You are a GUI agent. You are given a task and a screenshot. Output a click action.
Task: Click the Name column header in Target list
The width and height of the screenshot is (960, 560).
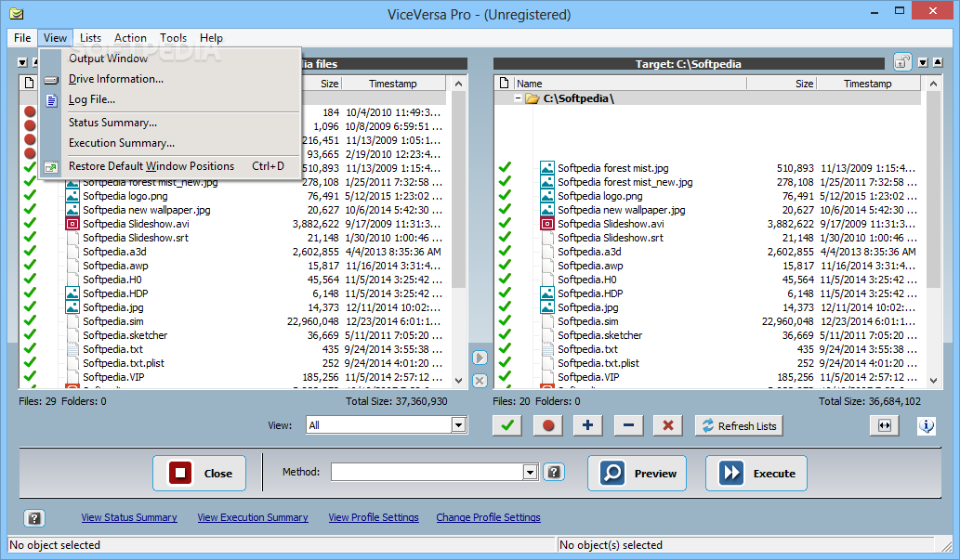[x=630, y=84]
